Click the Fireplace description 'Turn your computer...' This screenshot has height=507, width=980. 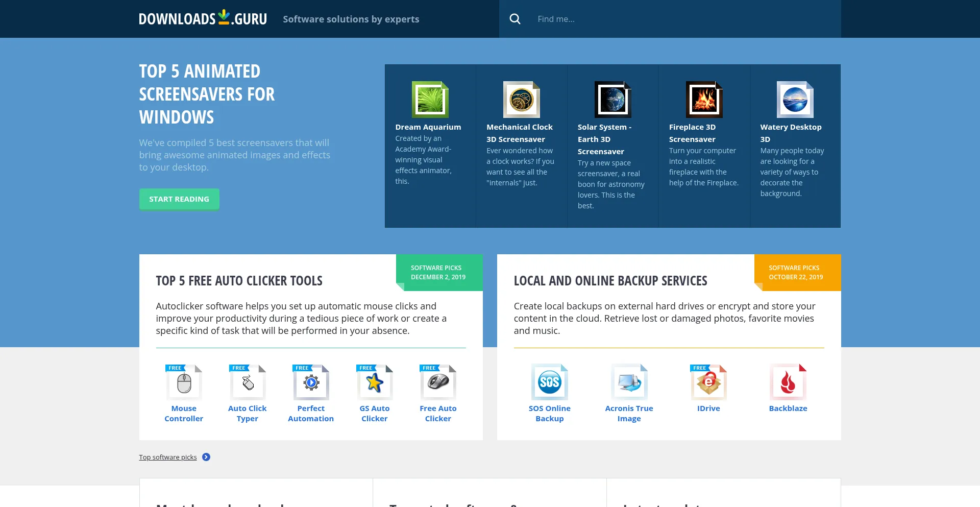pos(704,167)
